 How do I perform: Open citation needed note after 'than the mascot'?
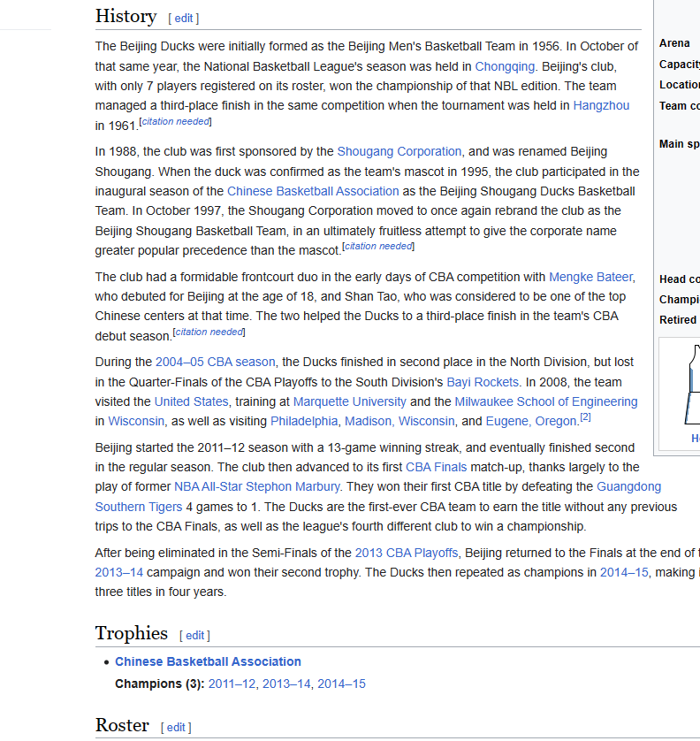click(x=378, y=246)
